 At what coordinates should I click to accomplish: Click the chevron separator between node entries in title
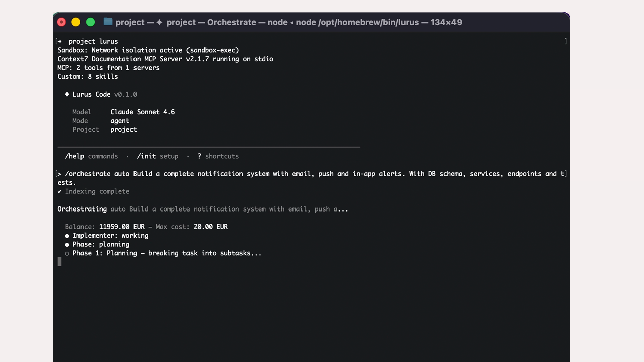tap(291, 23)
